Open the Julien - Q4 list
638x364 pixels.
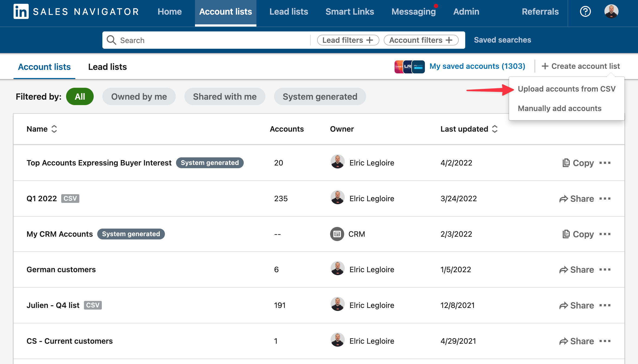coord(53,305)
